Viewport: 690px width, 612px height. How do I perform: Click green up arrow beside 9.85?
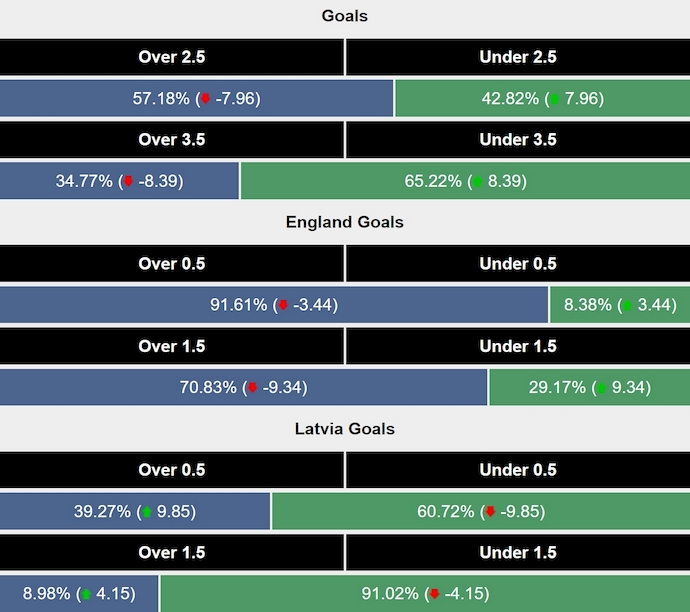[x=148, y=512]
